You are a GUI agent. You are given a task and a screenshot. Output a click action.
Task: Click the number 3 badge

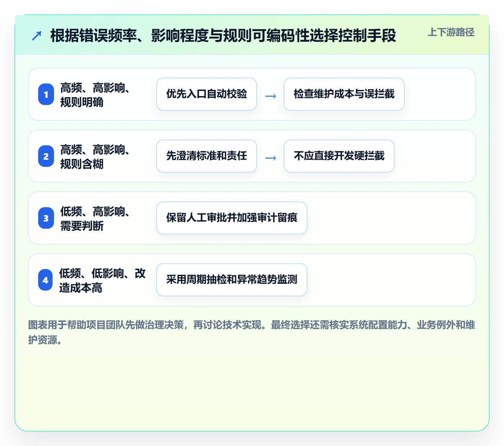(x=46, y=218)
